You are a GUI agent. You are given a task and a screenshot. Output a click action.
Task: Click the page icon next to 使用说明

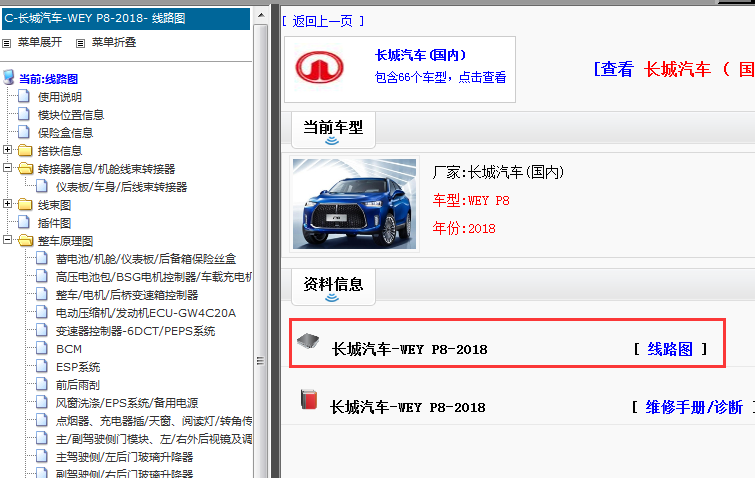[x=24, y=96]
